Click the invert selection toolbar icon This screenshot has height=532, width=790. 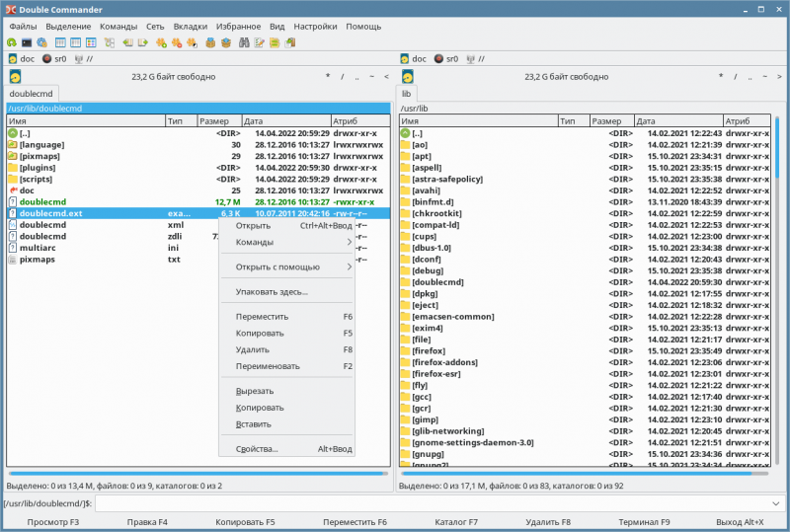click(x=192, y=42)
